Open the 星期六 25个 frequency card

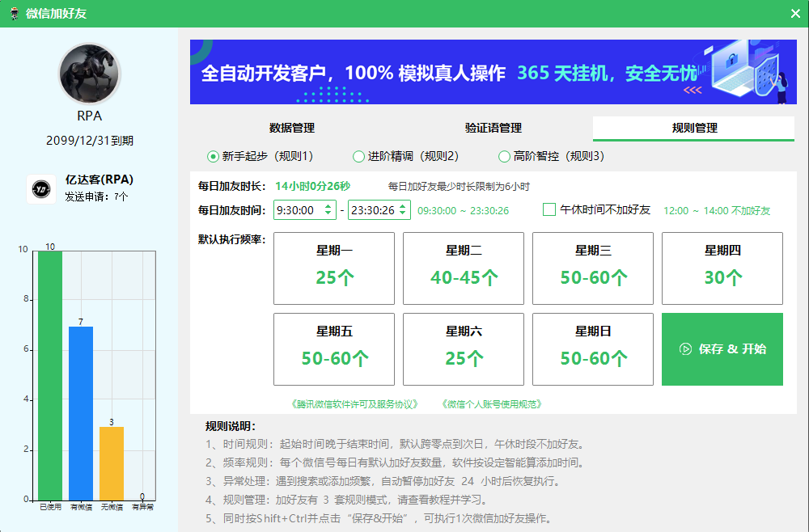tap(464, 349)
